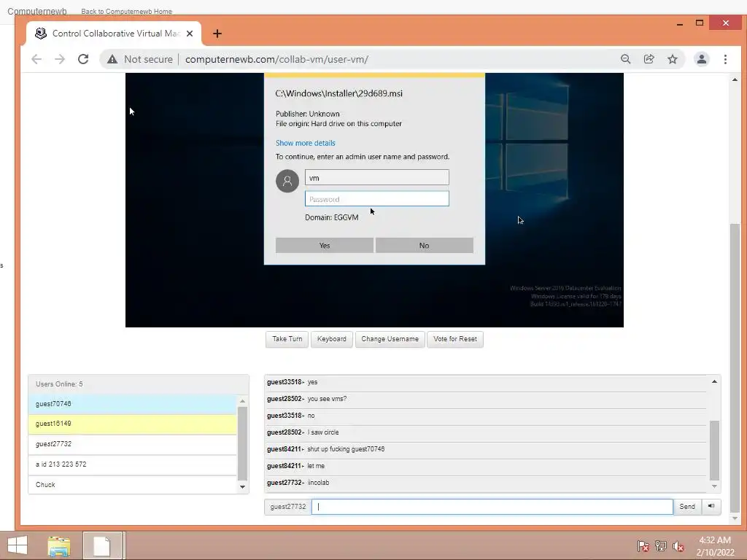Open the on-screen Keyboard button

point(332,339)
